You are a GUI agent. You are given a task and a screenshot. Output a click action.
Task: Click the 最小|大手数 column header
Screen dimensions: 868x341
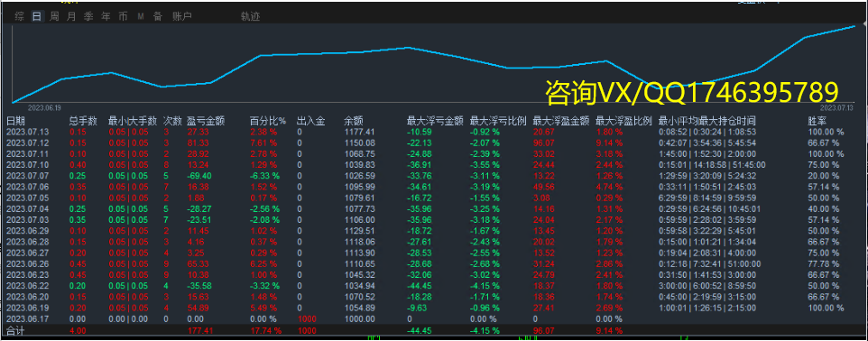(x=133, y=121)
